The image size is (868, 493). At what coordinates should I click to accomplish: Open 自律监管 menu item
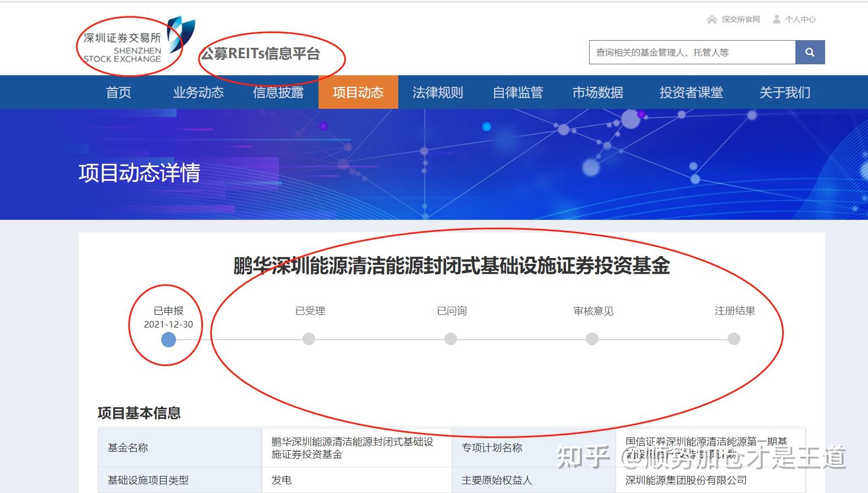tap(518, 92)
